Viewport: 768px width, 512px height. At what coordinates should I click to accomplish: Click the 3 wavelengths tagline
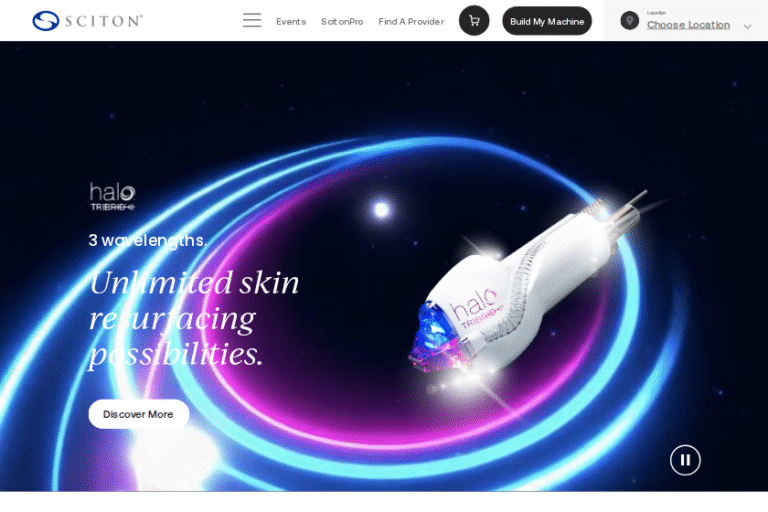[147, 240]
